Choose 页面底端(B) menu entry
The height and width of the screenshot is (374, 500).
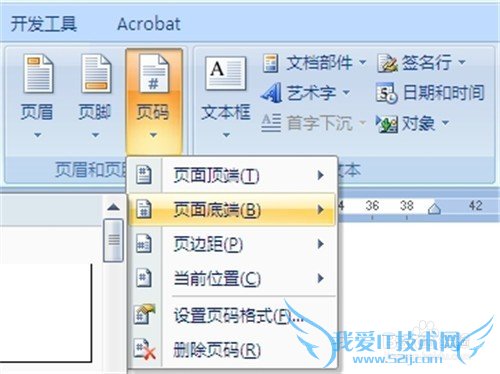(232, 210)
